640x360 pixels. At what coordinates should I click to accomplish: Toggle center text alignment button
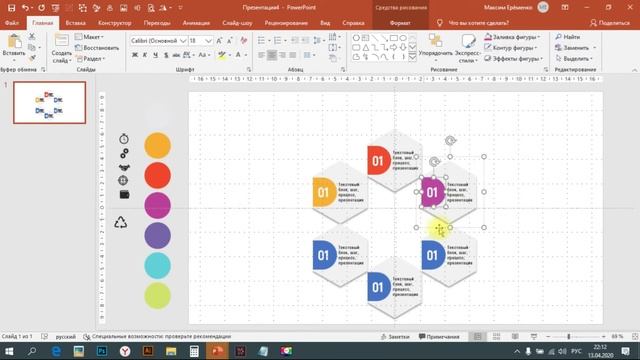(272, 55)
